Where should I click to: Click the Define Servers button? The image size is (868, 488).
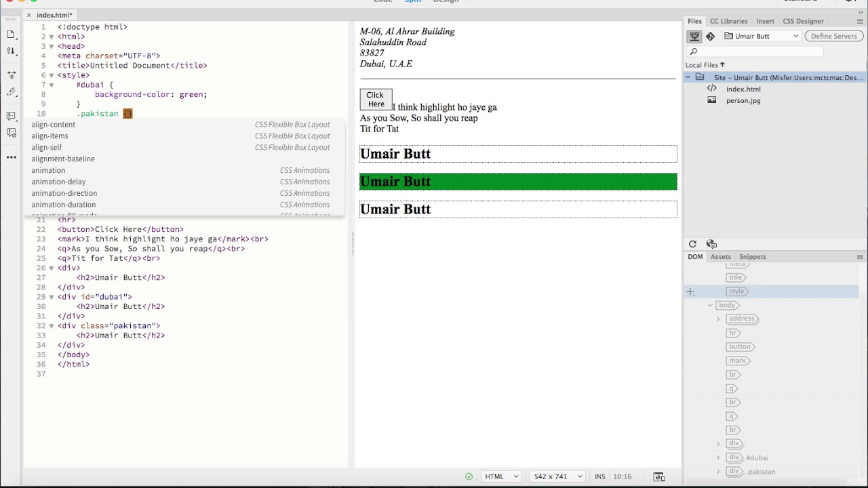pos(834,36)
